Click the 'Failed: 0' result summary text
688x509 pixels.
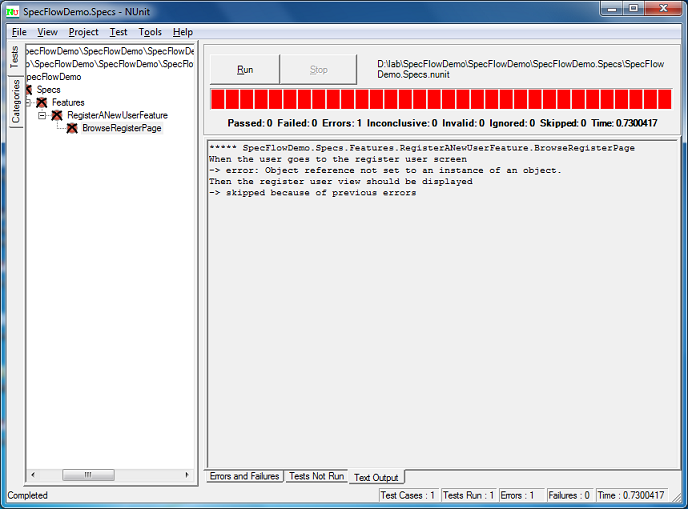(297, 123)
